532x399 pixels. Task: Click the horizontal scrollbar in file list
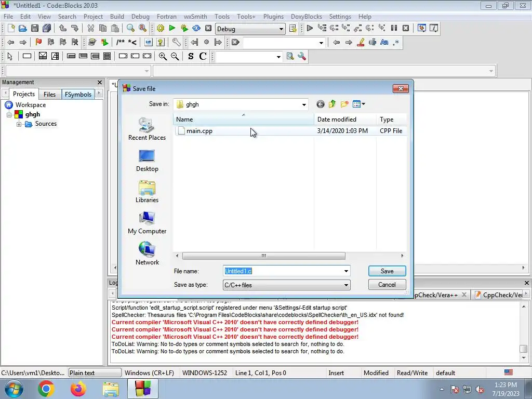point(263,256)
